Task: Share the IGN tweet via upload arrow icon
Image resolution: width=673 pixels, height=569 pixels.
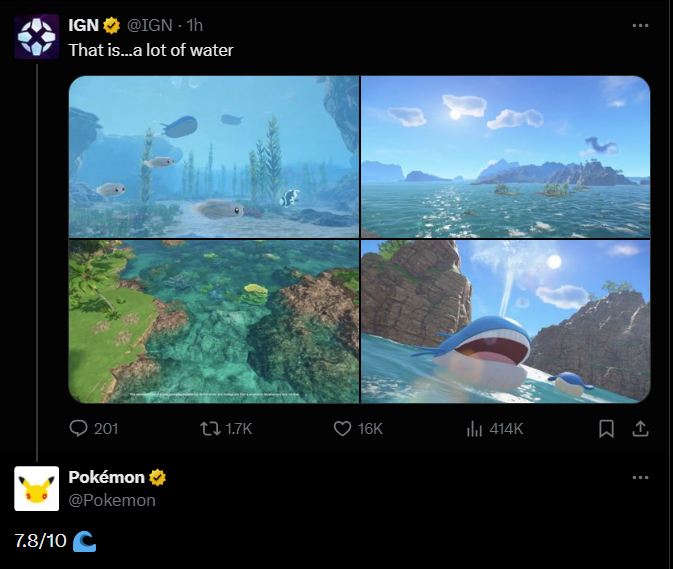Action: pyautogui.click(x=640, y=428)
